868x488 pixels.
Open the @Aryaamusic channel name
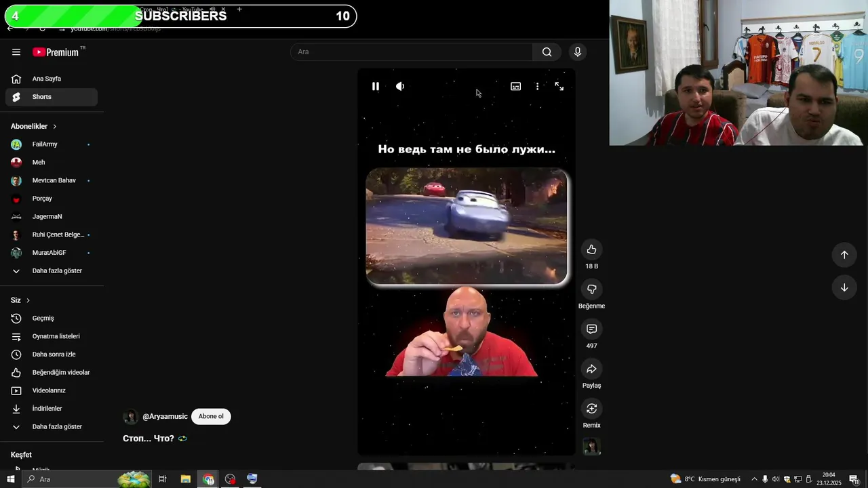pos(165,417)
